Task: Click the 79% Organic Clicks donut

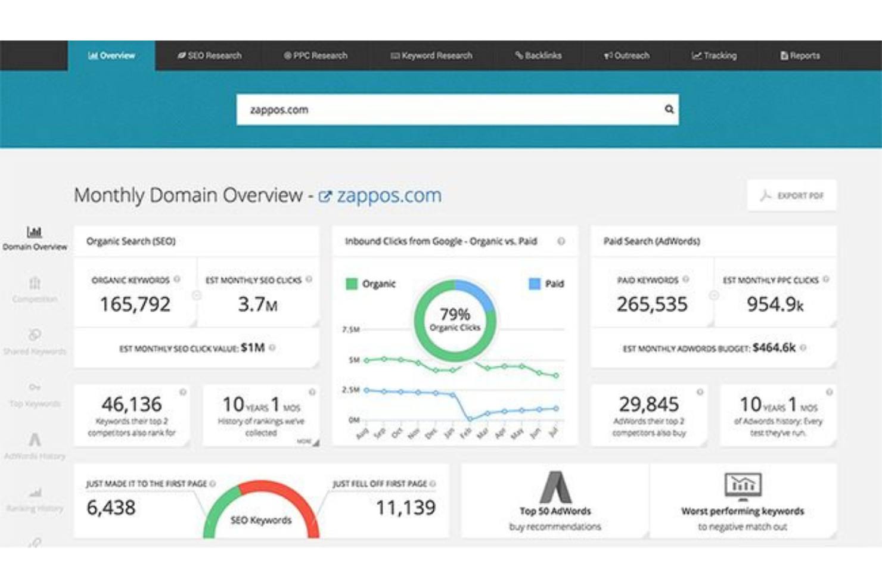Action: point(455,320)
